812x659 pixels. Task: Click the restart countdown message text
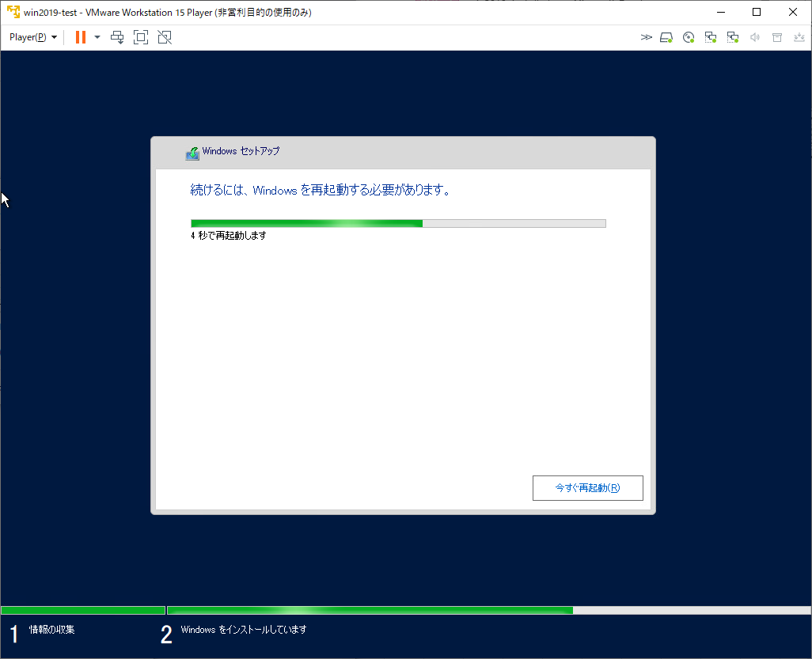click(227, 235)
